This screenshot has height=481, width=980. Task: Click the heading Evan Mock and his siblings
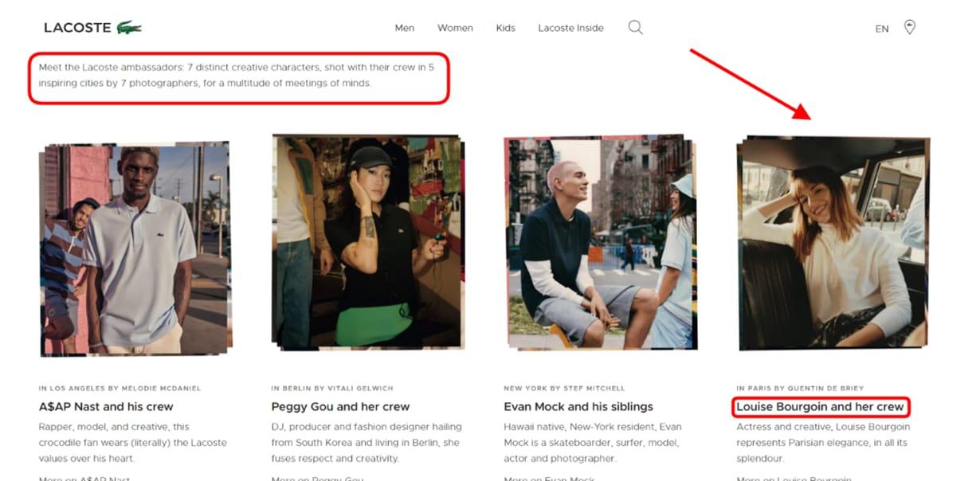tap(578, 407)
